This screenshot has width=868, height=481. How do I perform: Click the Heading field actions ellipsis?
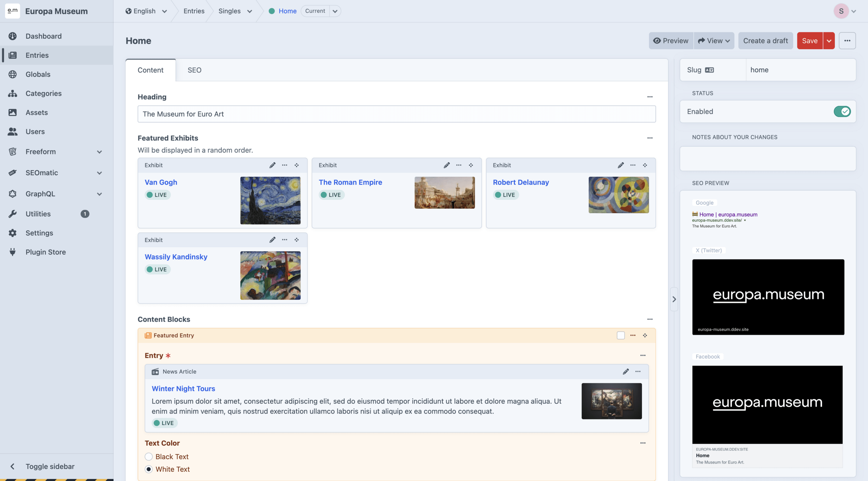pyautogui.click(x=650, y=97)
